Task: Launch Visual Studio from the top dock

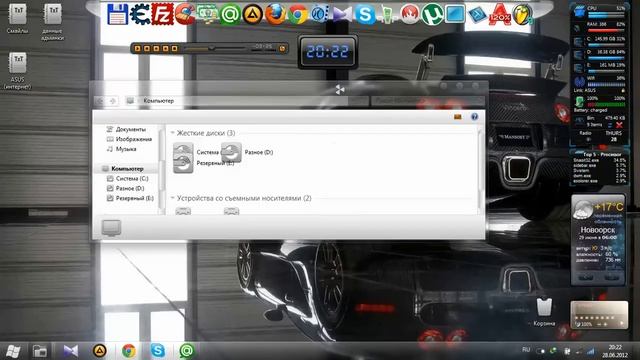Action: coord(342,15)
